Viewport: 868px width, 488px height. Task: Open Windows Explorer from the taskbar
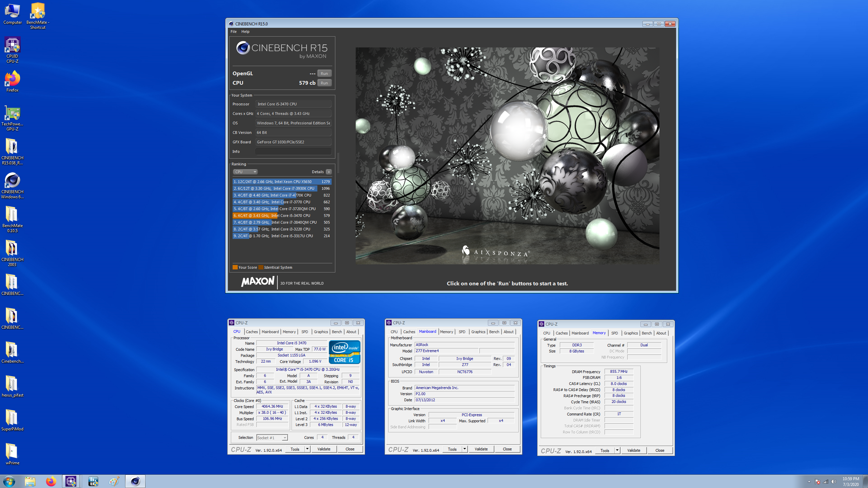tap(30, 481)
